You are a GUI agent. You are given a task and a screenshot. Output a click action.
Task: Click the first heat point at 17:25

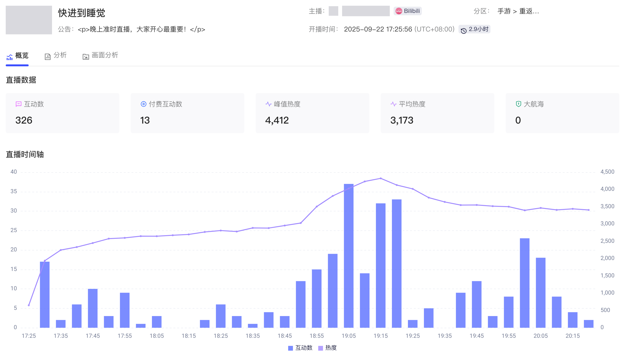[29, 306]
